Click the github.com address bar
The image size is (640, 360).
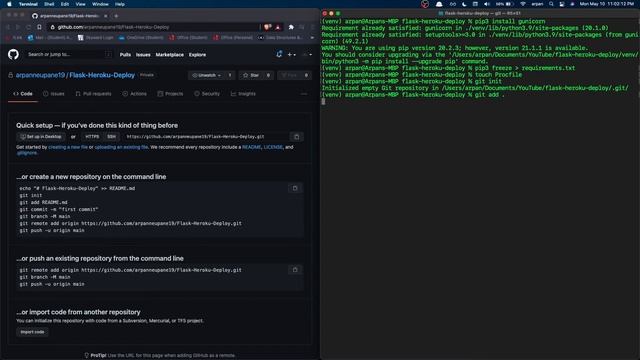coord(153,27)
